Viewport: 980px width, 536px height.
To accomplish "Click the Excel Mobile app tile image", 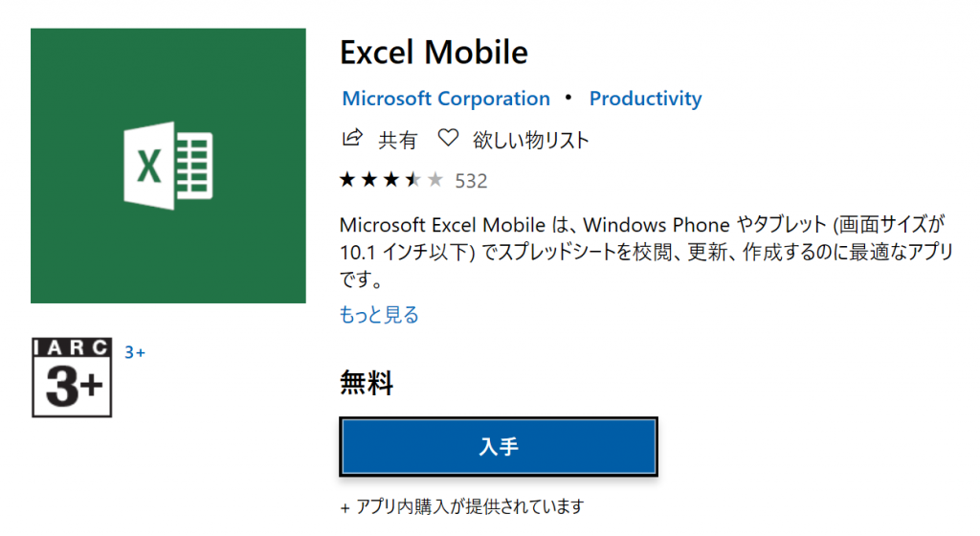I will pyautogui.click(x=168, y=166).
